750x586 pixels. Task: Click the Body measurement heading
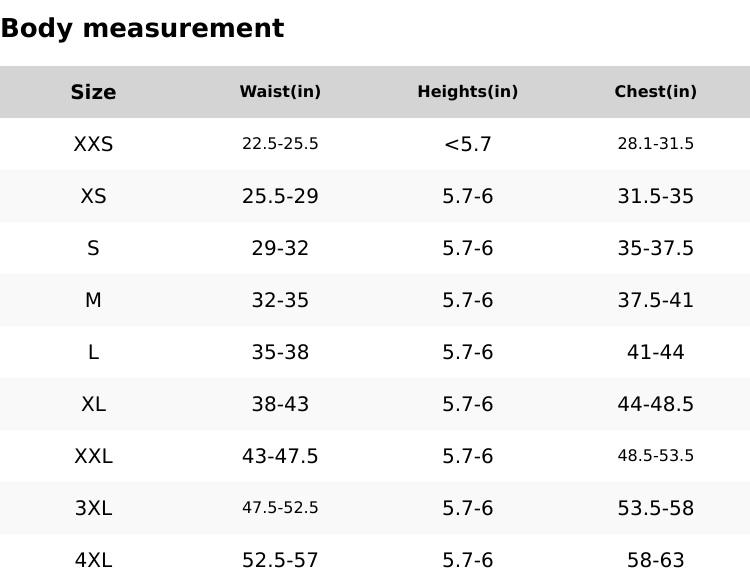tap(142, 28)
